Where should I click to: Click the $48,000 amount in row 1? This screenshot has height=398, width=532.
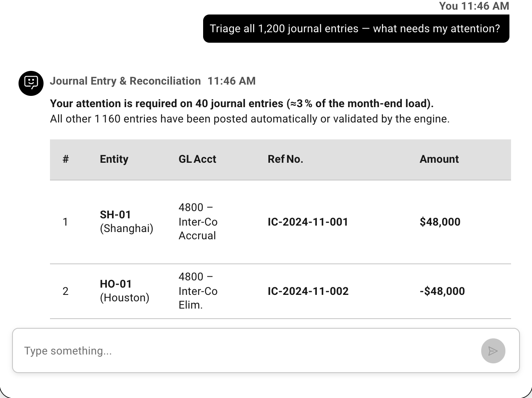pyautogui.click(x=440, y=222)
